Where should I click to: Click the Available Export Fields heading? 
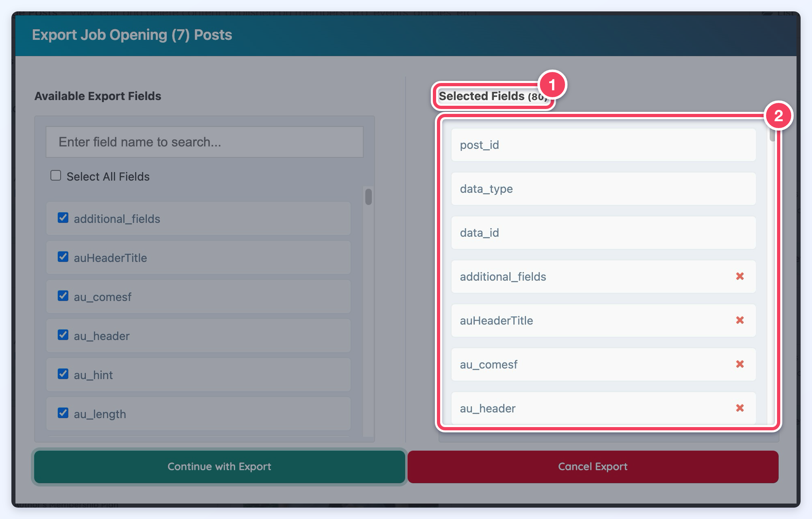click(98, 96)
